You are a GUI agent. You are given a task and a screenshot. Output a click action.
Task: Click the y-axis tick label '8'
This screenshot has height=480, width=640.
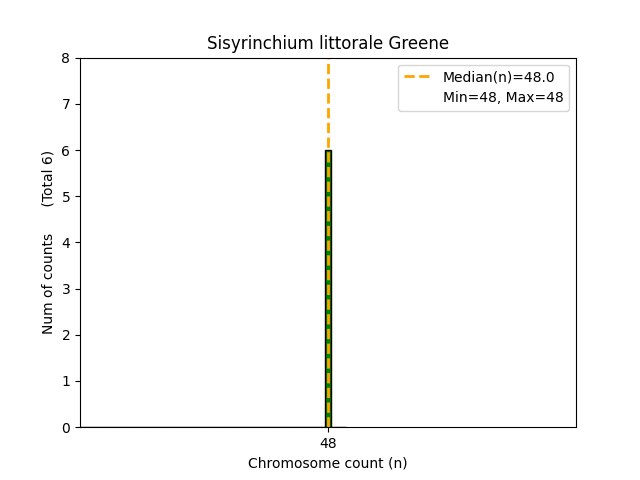point(66,58)
